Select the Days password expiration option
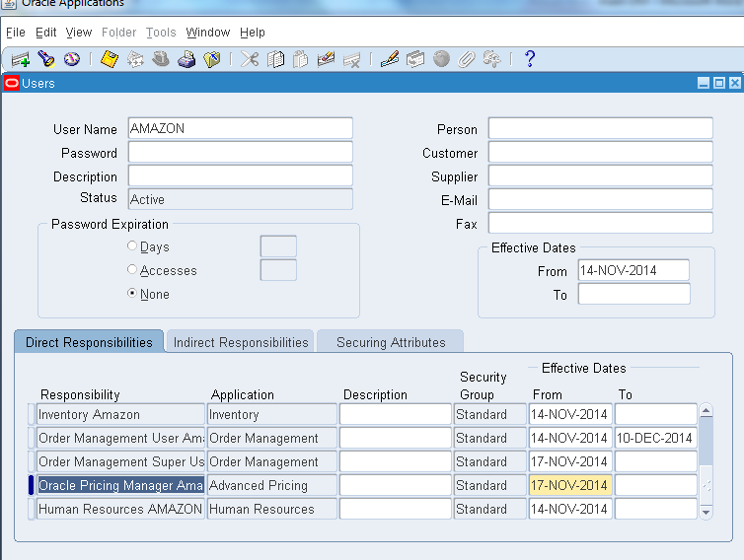The image size is (744, 560). 132,246
